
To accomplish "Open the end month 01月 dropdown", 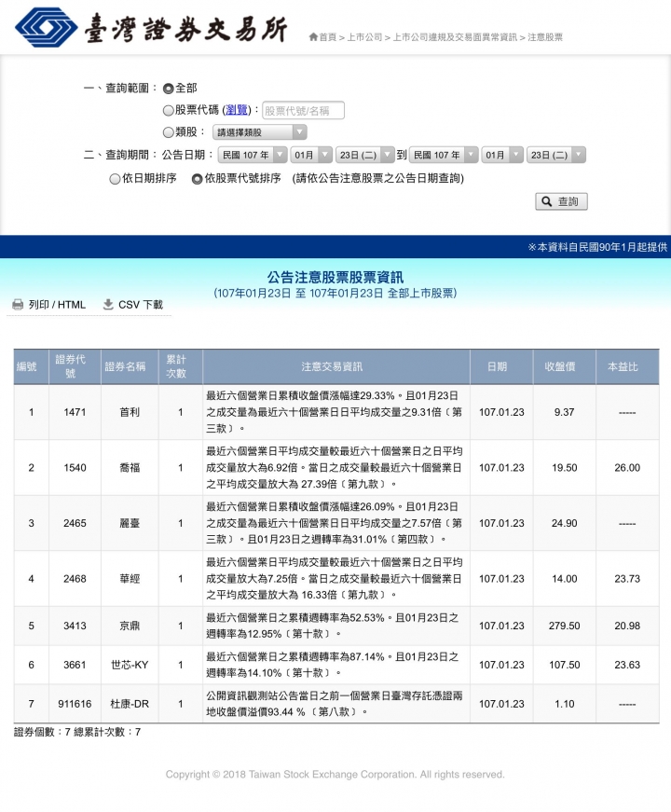I will pos(502,155).
